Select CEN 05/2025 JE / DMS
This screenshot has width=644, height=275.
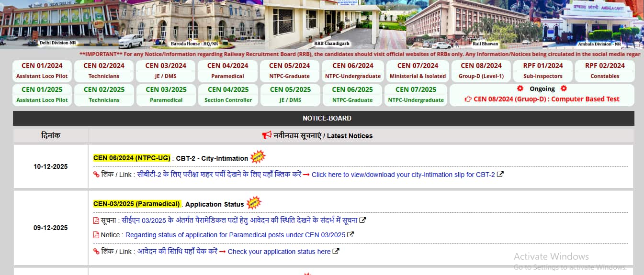290,95
